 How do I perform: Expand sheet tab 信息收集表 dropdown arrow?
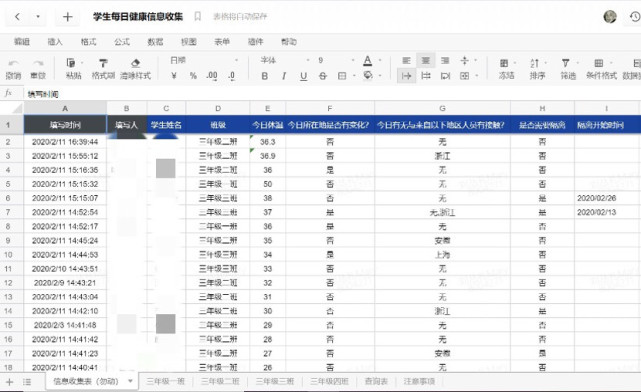130,381
